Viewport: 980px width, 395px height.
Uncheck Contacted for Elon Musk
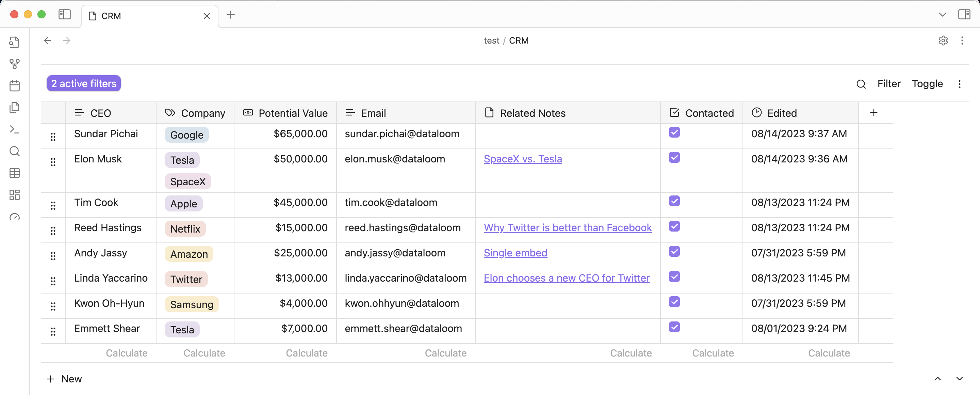point(674,158)
